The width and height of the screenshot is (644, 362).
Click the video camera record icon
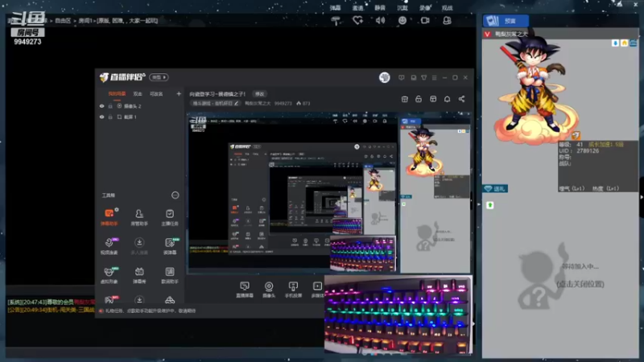point(425,20)
